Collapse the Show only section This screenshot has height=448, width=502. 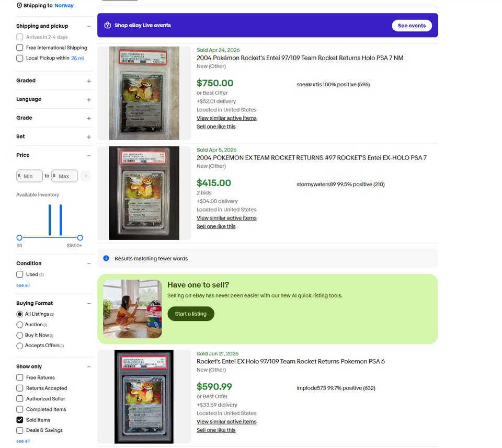[89, 367]
